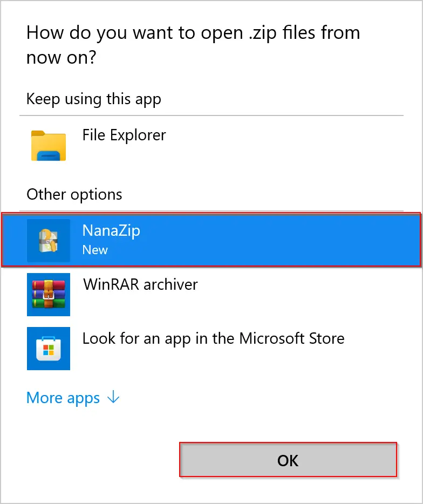Click the word 'Explorer' in the File Explorer entry
The width and height of the screenshot is (423, 504).
[138, 135]
